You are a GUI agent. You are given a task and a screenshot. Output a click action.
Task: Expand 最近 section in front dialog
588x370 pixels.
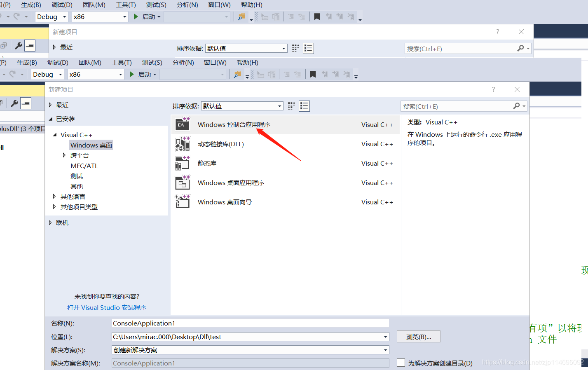click(x=50, y=105)
